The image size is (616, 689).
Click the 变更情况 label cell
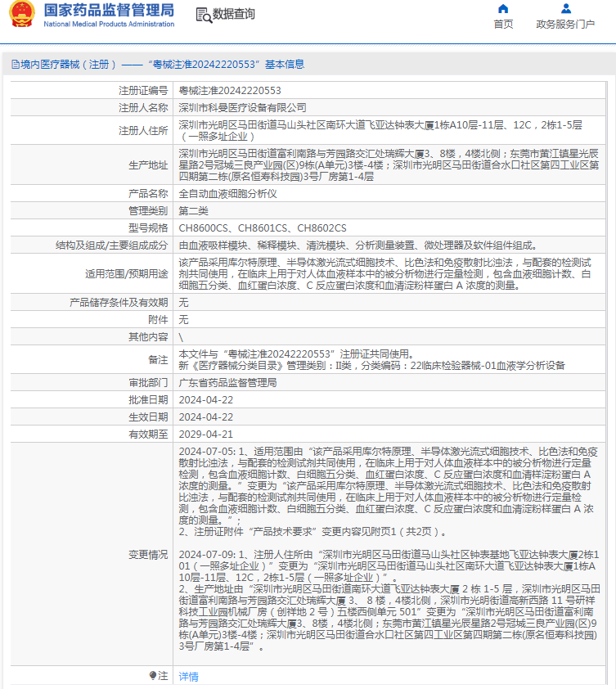coord(92,555)
